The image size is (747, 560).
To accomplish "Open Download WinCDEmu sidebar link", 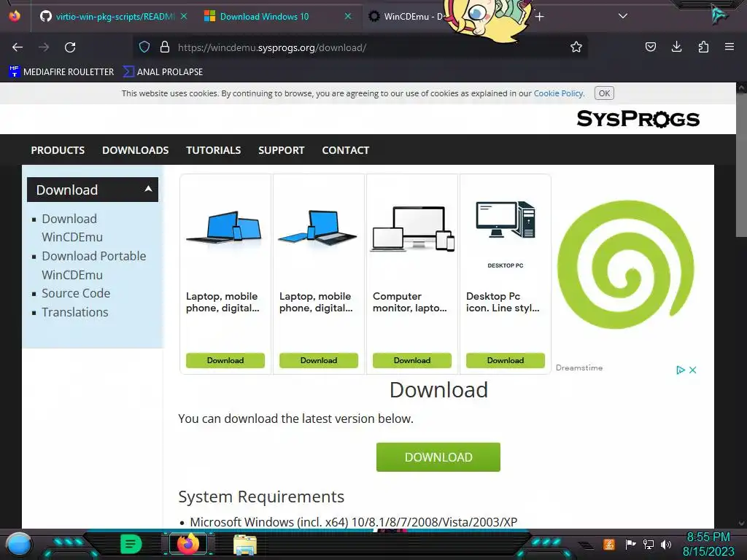I will click(72, 227).
